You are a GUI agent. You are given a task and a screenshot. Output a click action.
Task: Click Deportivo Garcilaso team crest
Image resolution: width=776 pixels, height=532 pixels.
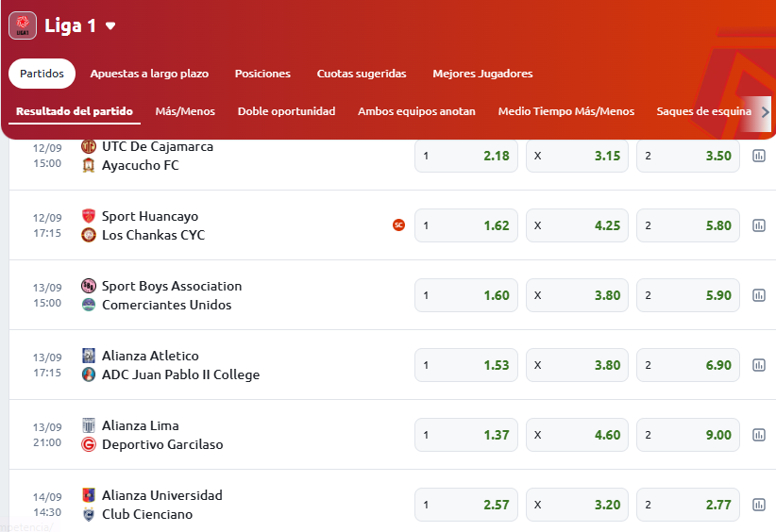[89, 444]
